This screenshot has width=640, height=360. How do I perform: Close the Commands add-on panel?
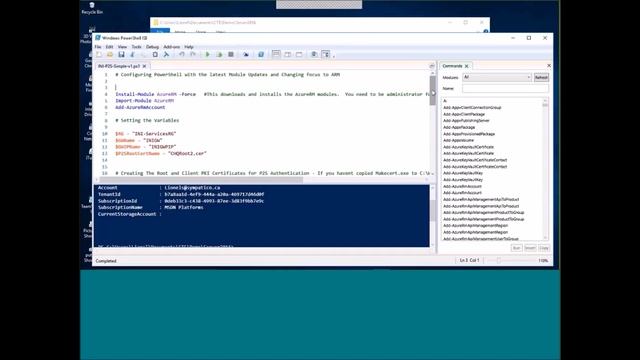pos(549,66)
